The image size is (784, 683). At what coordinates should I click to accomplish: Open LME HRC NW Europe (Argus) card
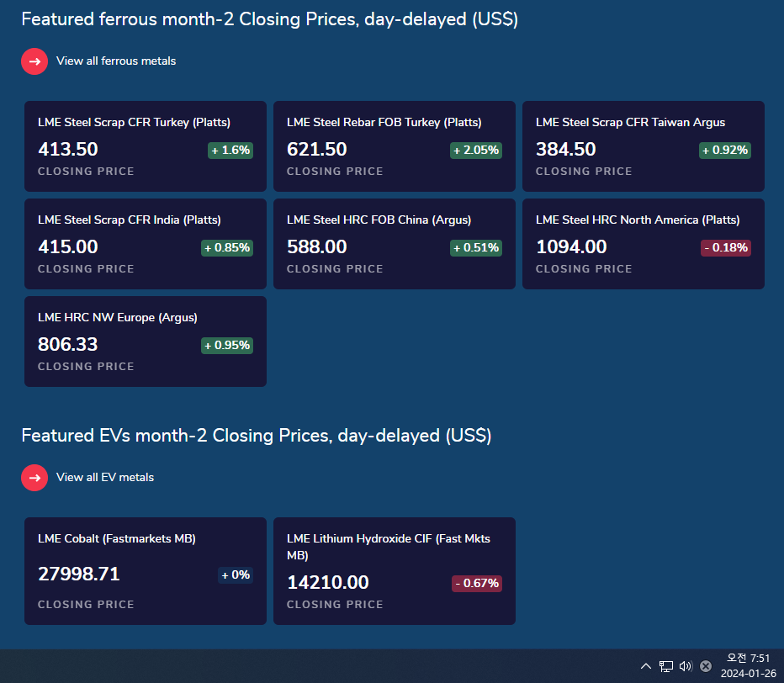tap(146, 341)
